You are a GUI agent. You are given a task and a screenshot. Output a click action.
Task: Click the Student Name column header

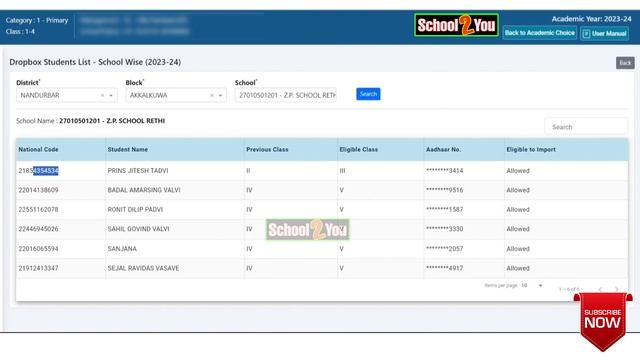[128, 149]
